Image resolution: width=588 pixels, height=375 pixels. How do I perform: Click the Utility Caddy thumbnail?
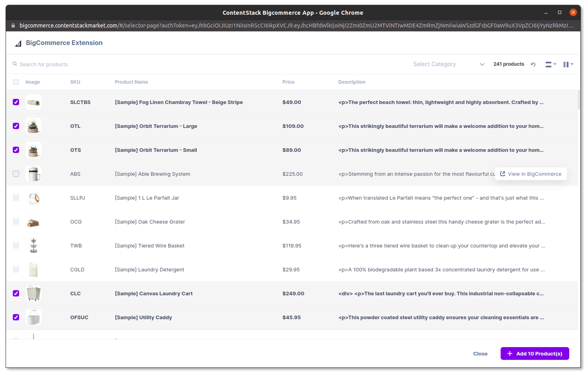click(x=33, y=317)
